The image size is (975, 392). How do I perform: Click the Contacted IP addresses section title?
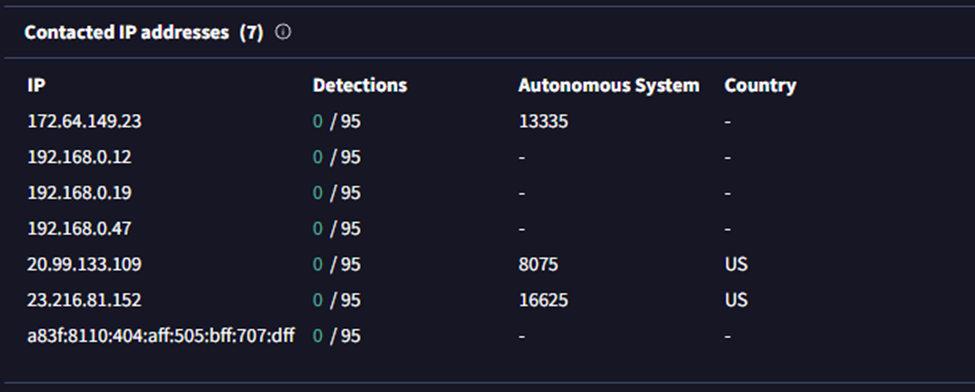click(126, 32)
